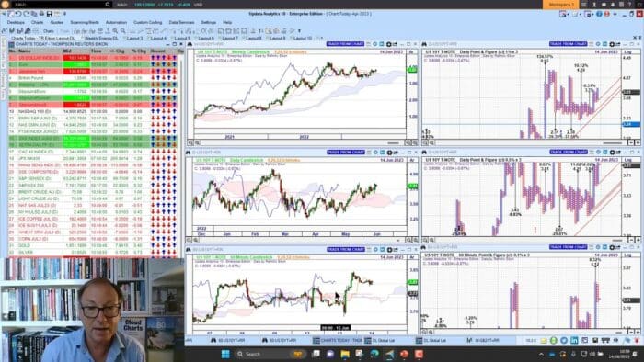Toggle Log scale on middle Point & Figure chart
644x362 pixels.
(x=627, y=160)
